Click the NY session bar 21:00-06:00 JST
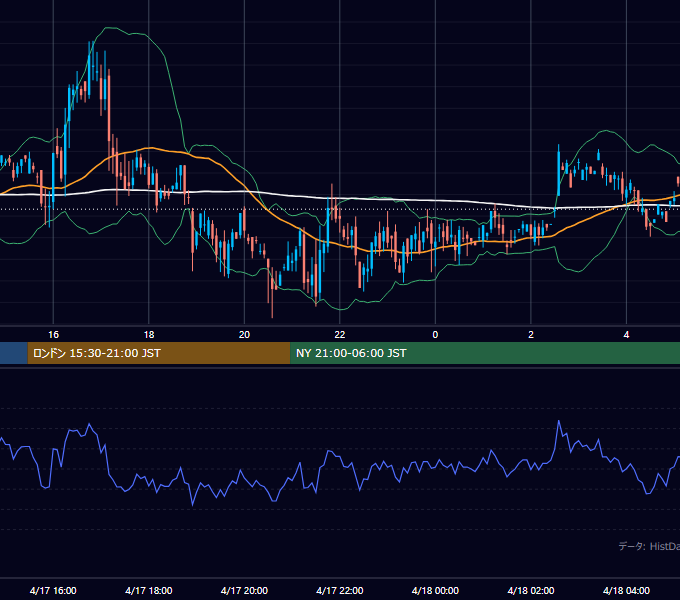Image resolution: width=680 pixels, height=600 pixels. (485, 353)
